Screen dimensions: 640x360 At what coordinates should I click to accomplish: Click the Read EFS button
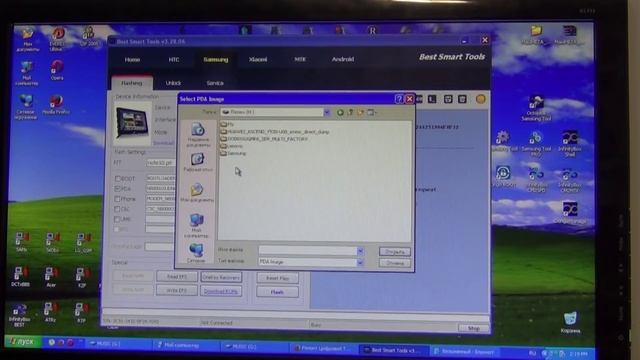(x=177, y=277)
